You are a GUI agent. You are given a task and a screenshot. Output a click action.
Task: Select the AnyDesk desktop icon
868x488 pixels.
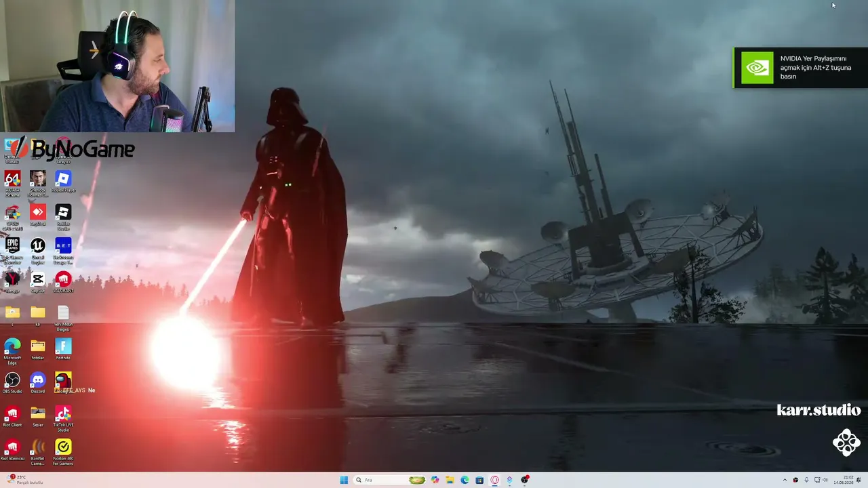38,215
